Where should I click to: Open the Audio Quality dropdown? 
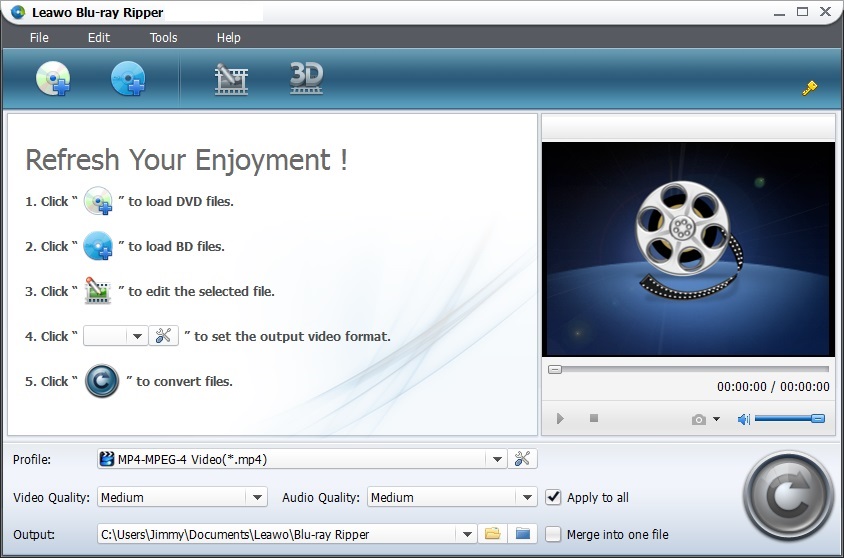tap(527, 497)
